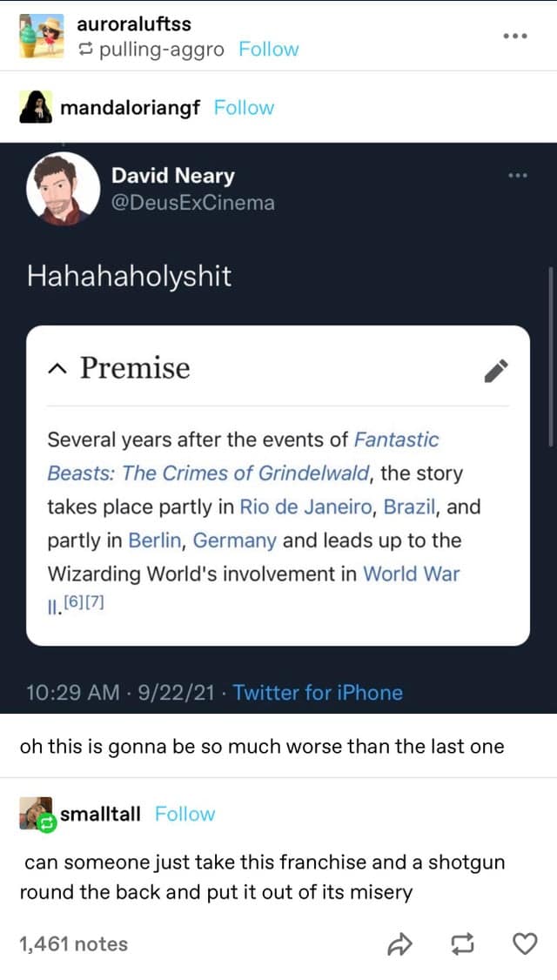The height and width of the screenshot is (980, 557).
Task: Follow pulling-aggro
Action: pos(268,50)
